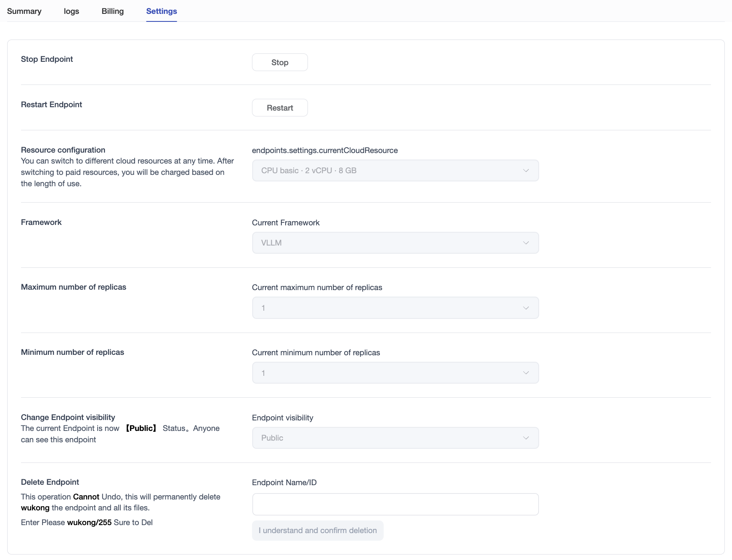The width and height of the screenshot is (732, 560).
Task: Expand the maximum number of replicas dropdown
Action: [x=387, y=308]
